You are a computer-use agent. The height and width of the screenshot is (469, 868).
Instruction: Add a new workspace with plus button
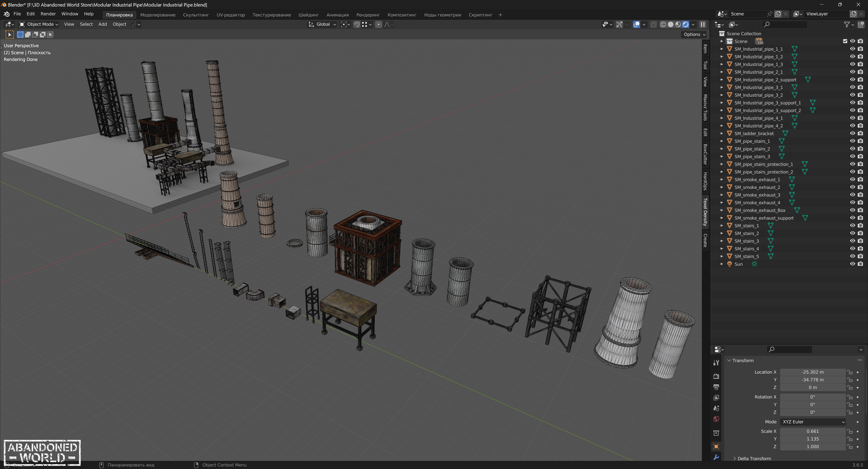click(500, 15)
